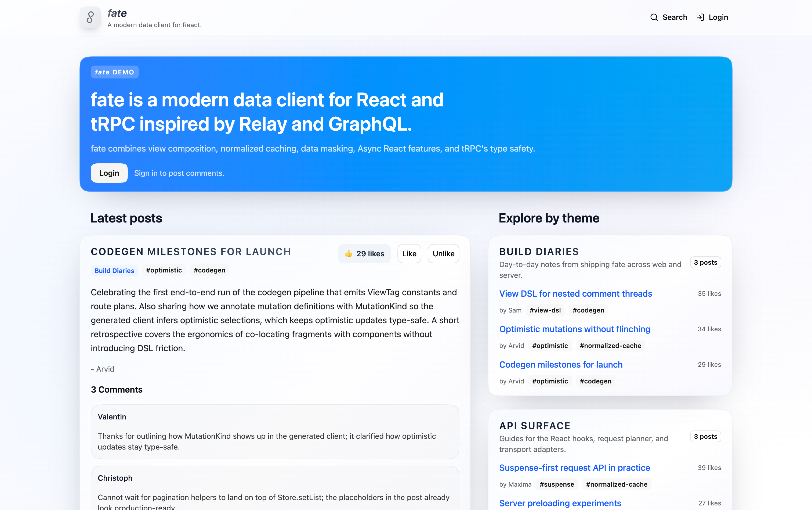
Task: Click the #optimistic tag under post title
Action: [x=164, y=270]
